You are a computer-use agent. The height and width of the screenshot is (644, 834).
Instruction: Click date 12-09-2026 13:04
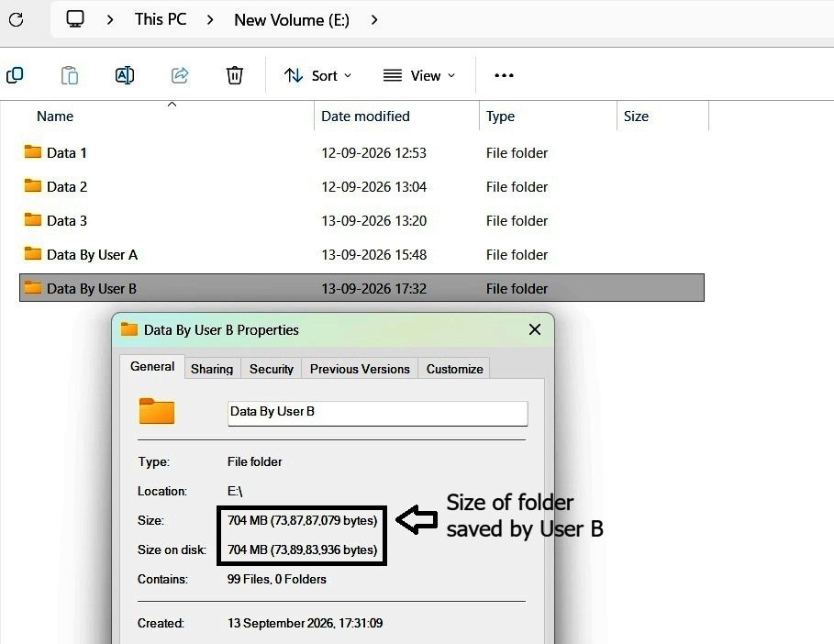[374, 186]
